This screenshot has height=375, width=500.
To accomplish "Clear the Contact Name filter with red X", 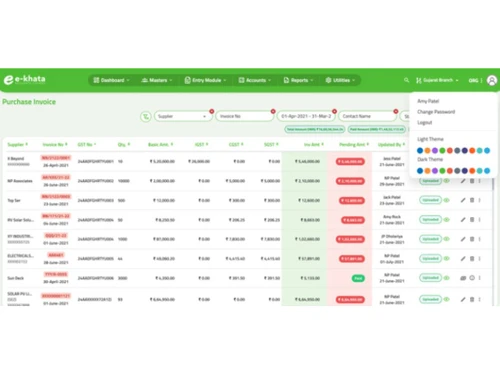I will tap(396, 111).
